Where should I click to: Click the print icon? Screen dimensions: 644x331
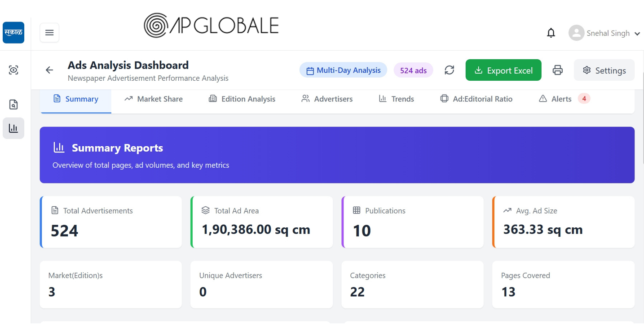coord(557,70)
